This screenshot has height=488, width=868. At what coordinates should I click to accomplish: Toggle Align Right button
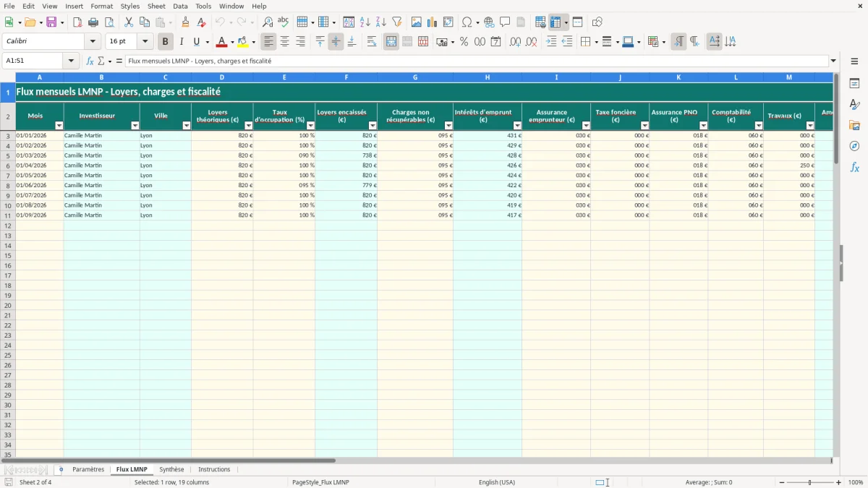300,42
